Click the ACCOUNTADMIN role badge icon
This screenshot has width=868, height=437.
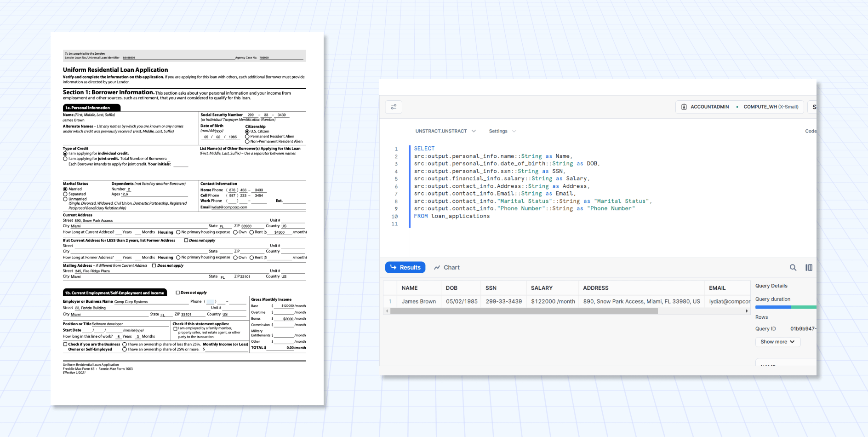click(x=684, y=107)
